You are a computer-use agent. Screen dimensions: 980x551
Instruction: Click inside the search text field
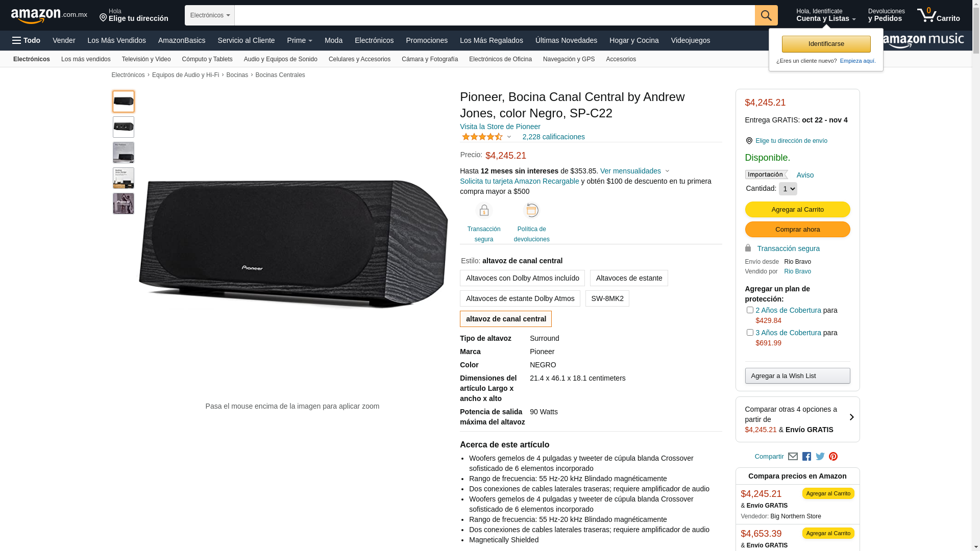pyautogui.click(x=495, y=15)
